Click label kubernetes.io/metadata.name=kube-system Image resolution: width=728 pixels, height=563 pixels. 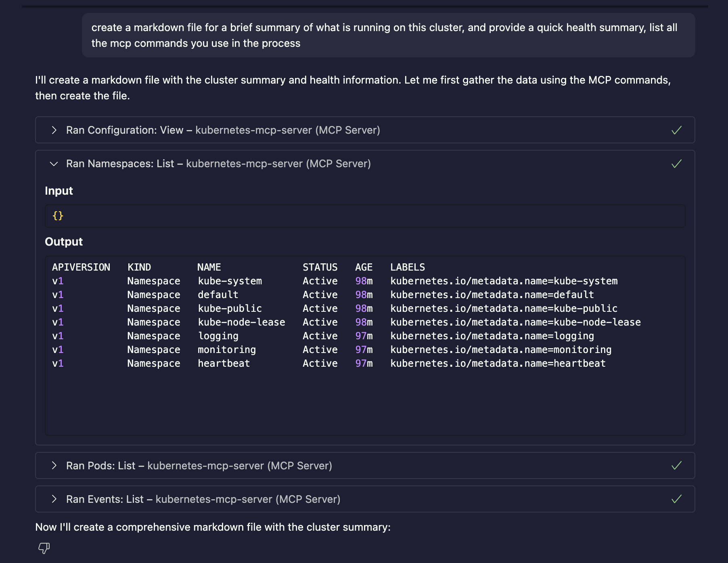pos(504,281)
